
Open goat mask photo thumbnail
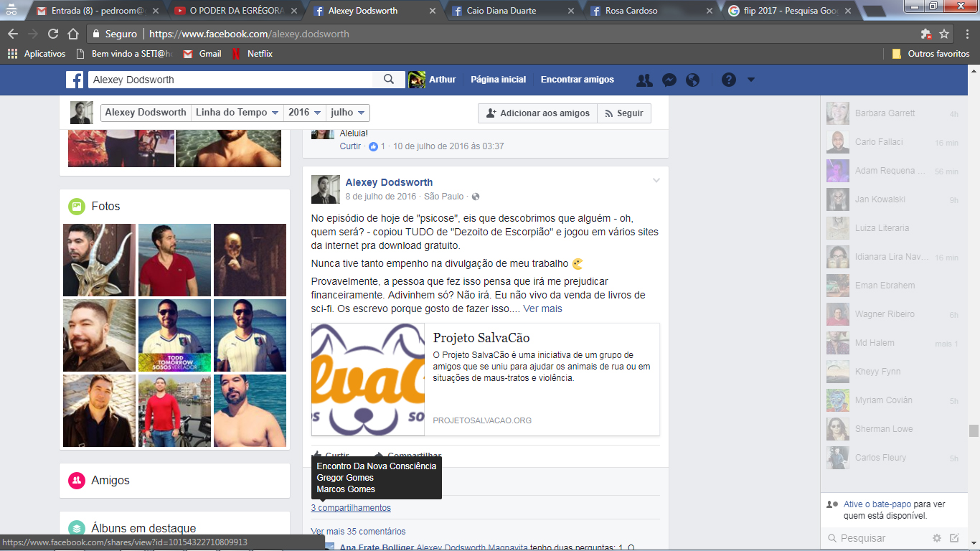pyautogui.click(x=99, y=260)
